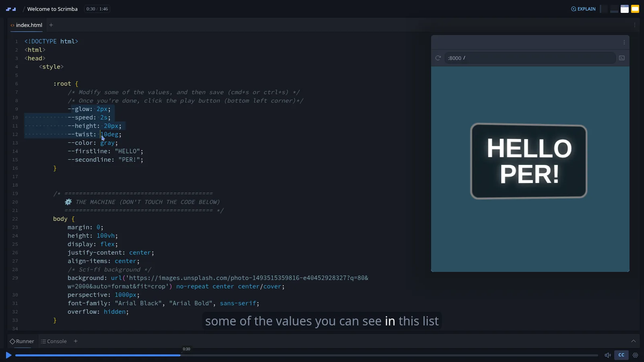Open the editor three-dot options menu
Image resolution: width=644 pixels, height=362 pixels.
pos(635,25)
